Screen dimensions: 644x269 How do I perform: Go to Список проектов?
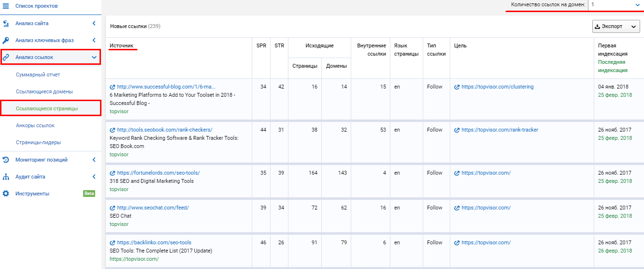tap(36, 6)
